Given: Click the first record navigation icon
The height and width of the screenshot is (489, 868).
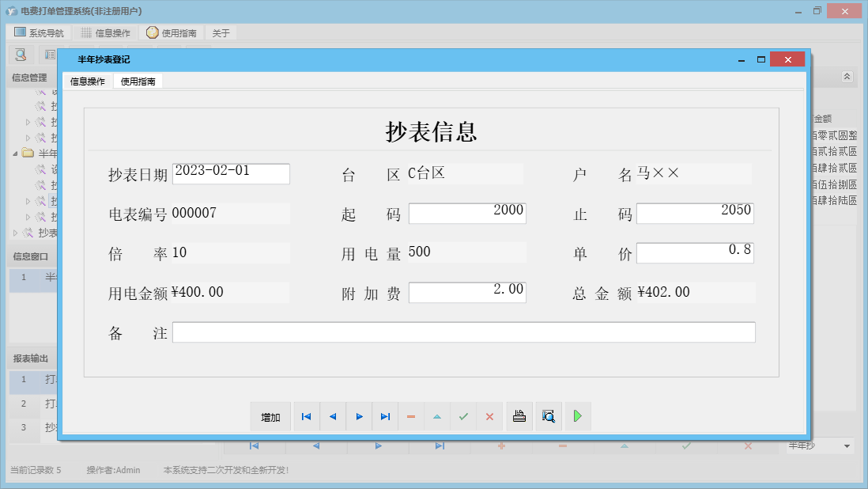Looking at the screenshot, I should pos(306,416).
